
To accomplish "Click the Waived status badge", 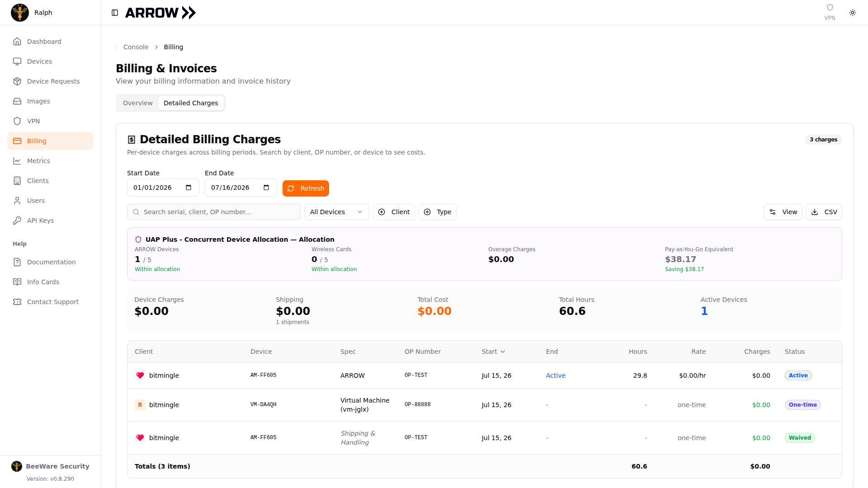I will coord(800,438).
